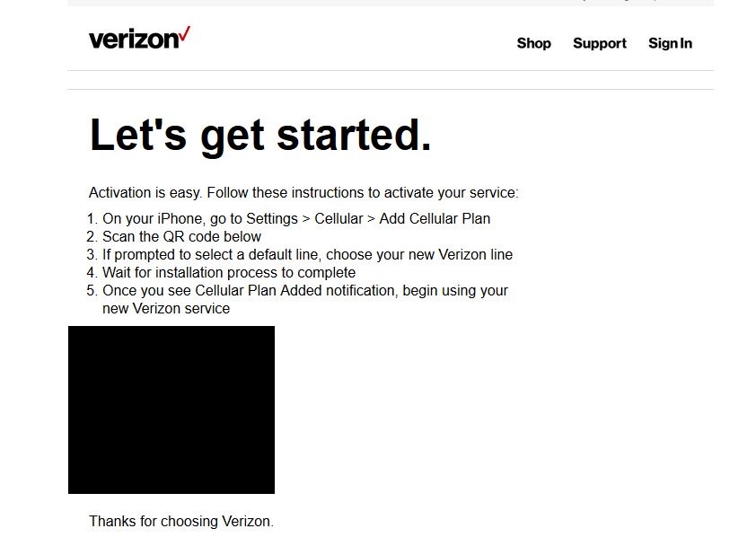This screenshot has height=555, width=756.
Task: Click the "new Verizon service" continuation line
Action: [x=166, y=309]
